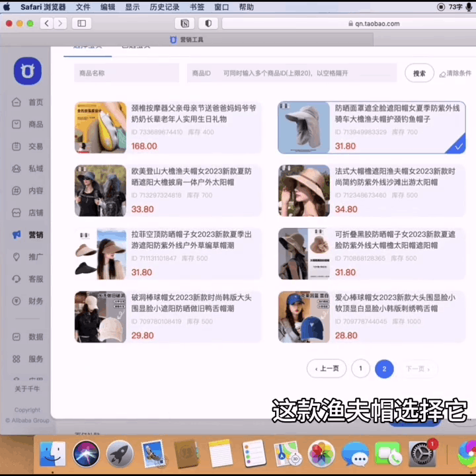Click the 商品ID input field
Screen dimensions: 476x476
tap(292, 73)
